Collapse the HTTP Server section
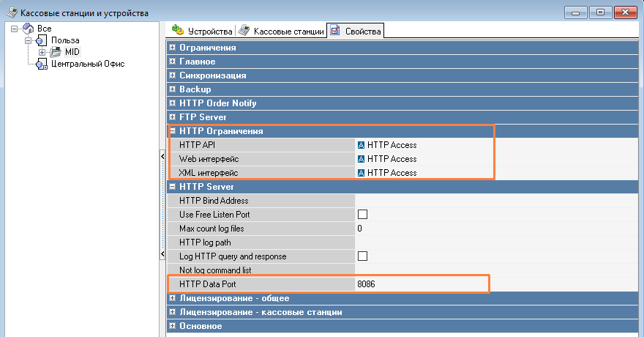Image resolution: width=644 pixels, height=337 pixels. point(173,187)
